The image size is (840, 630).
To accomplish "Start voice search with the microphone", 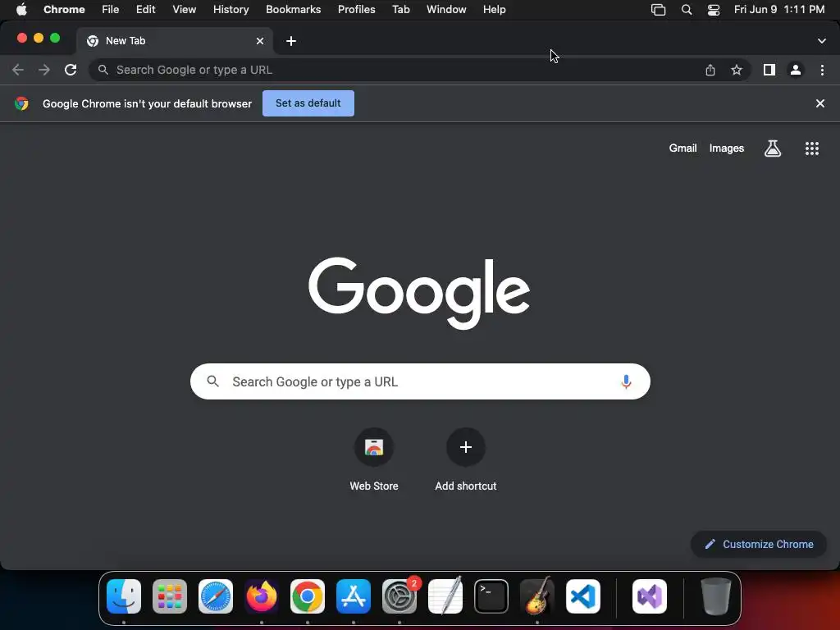I will click(626, 381).
